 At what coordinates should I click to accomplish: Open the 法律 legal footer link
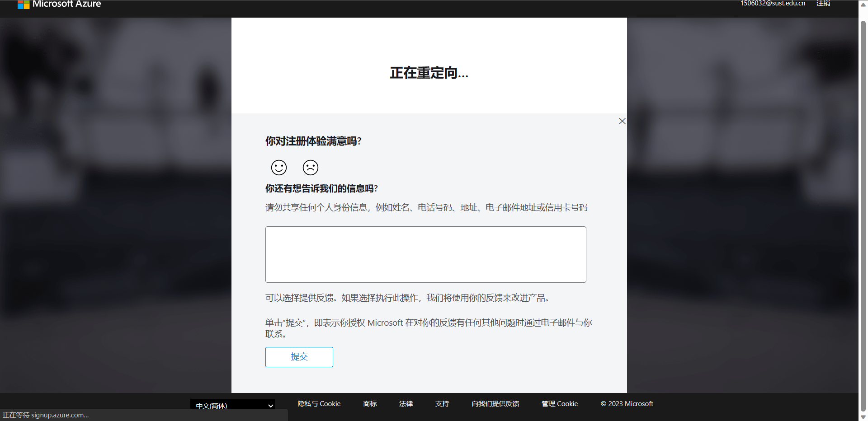coord(406,404)
